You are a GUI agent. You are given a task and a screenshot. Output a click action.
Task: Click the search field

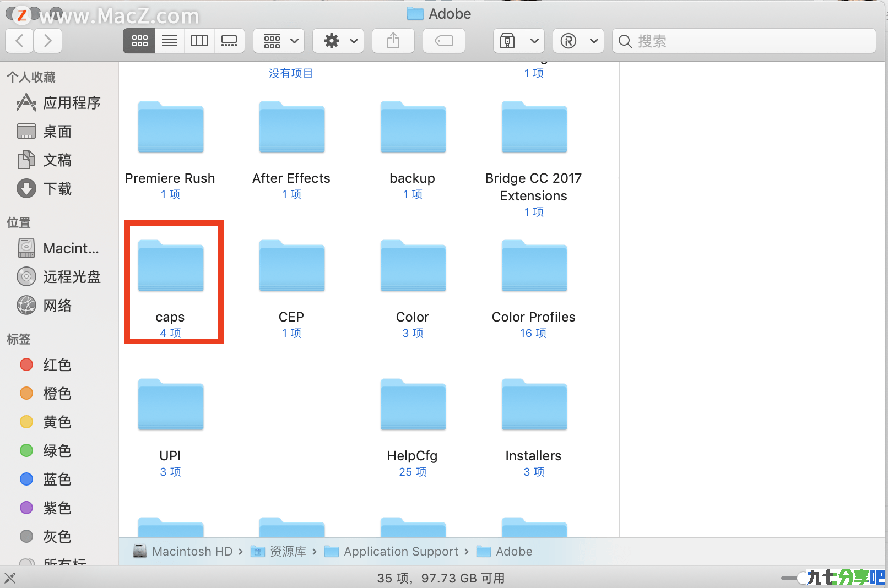tap(744, 41)
